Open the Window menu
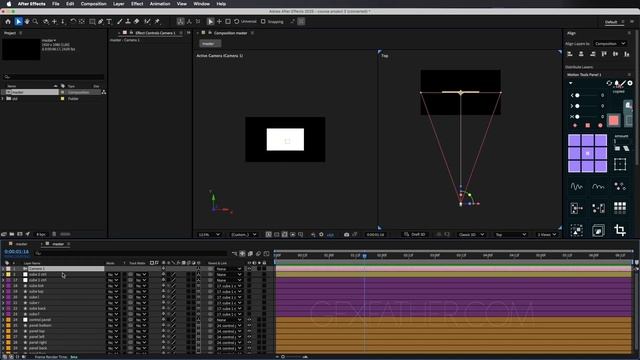Viewport: 640px width, 360px height. click(x=201, y=4)
